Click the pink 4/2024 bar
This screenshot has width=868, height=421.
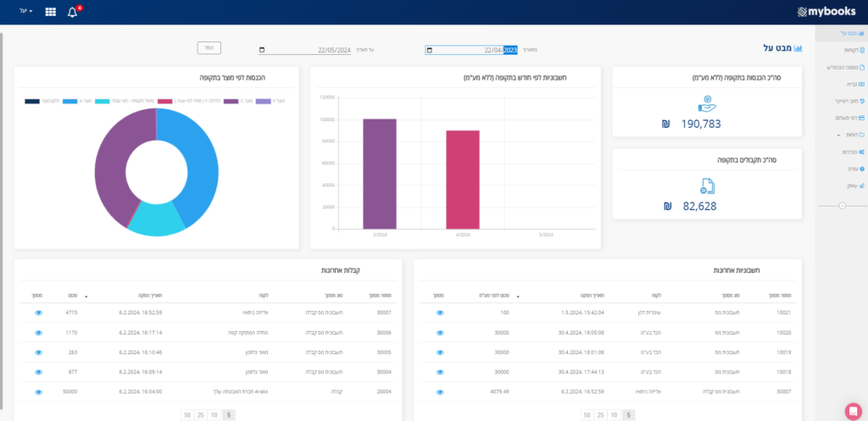coord(463,180)
